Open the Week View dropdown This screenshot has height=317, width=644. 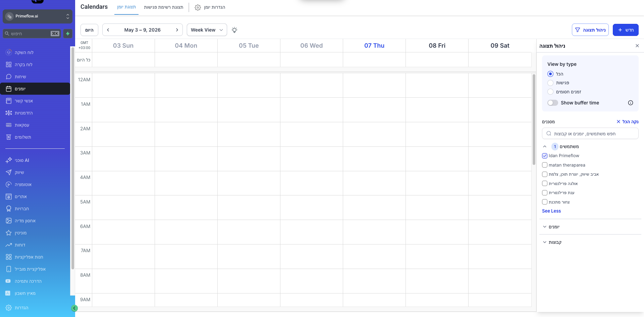pyautogui.click(x=207, y=30)
